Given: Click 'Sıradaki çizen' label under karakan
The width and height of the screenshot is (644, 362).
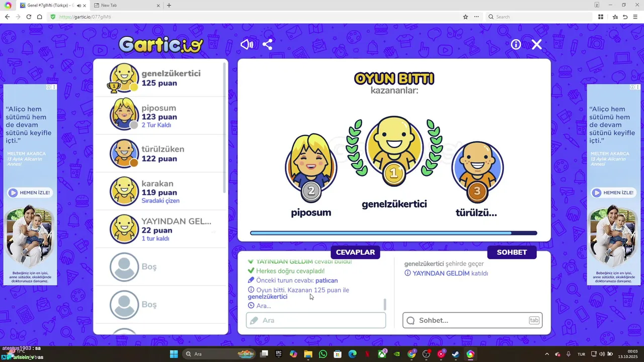Looking at the screenshot, I should 160,201.
